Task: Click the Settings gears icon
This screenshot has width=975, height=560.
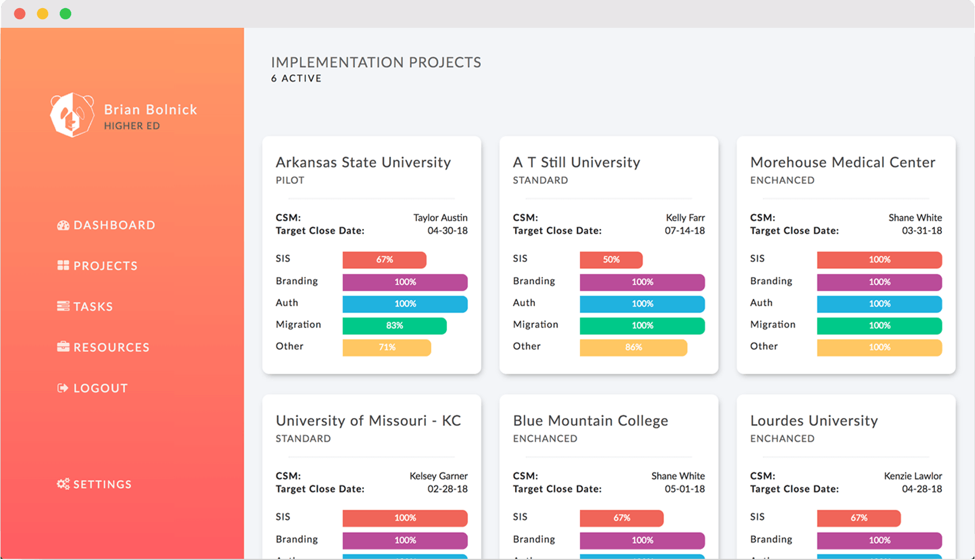Action: [x=63, y=484]
